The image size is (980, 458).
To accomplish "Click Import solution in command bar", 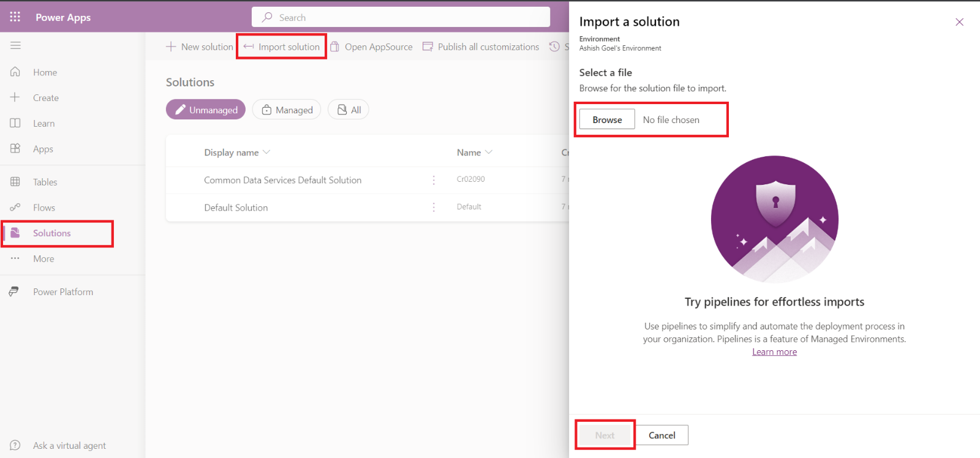I will point(282,47).
